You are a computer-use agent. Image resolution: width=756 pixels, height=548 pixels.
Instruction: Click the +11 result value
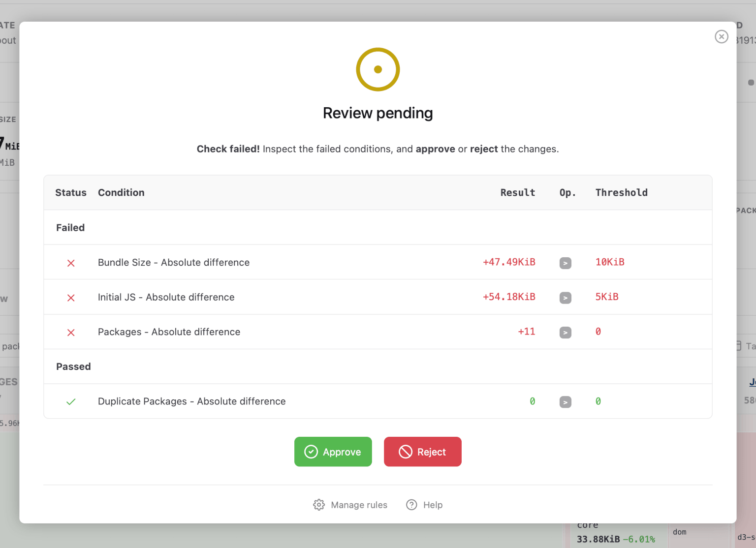tap(526, 332)
